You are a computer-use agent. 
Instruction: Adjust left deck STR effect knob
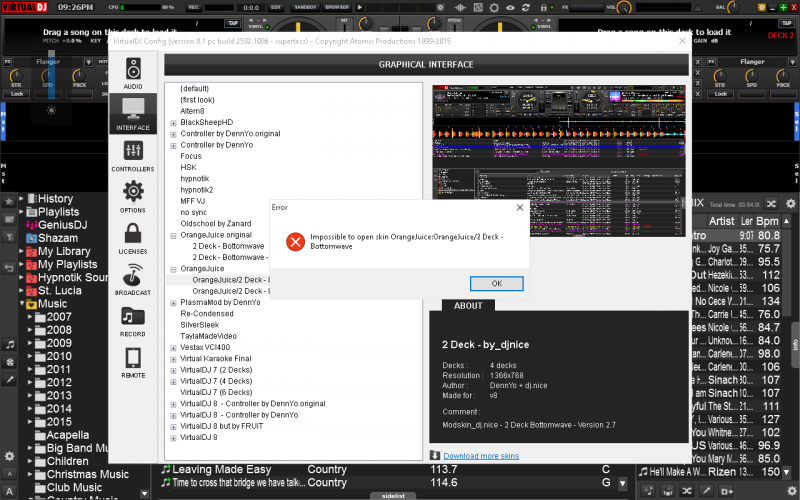pos(16,76)
